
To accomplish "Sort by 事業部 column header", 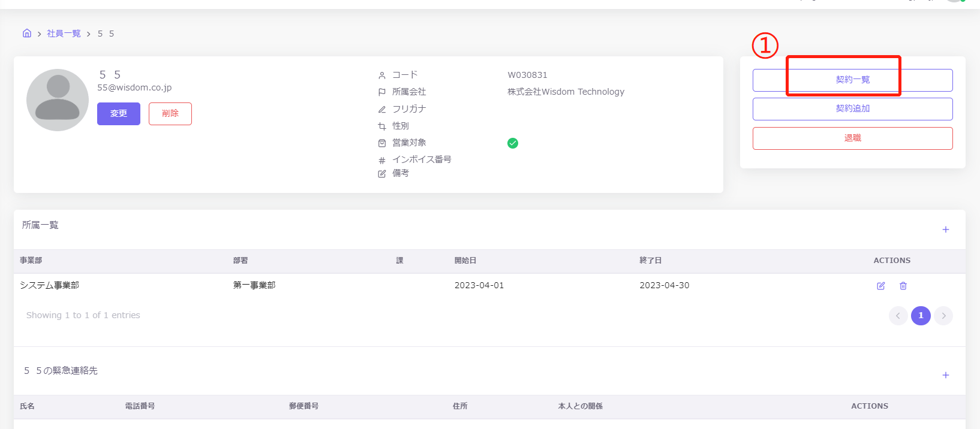I will tap(31, 261).
